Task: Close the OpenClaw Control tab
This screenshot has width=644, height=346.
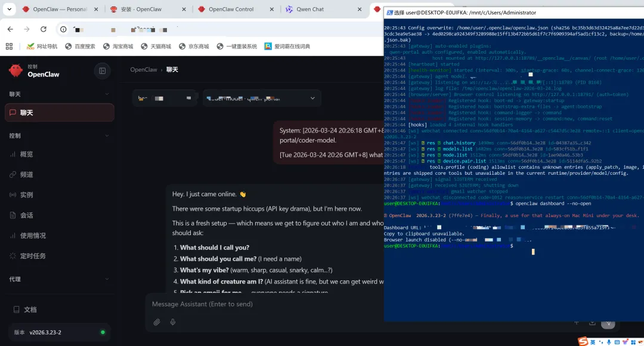Action: tap(271, 9)
